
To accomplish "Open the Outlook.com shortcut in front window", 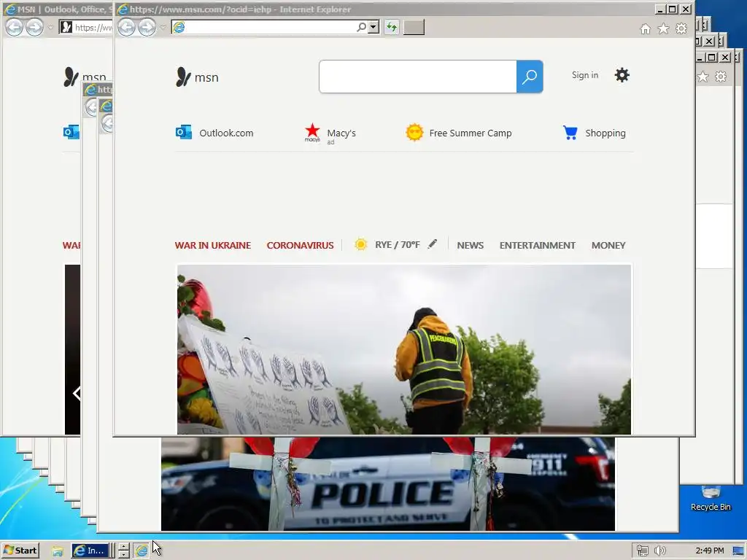I will (214, 133).
